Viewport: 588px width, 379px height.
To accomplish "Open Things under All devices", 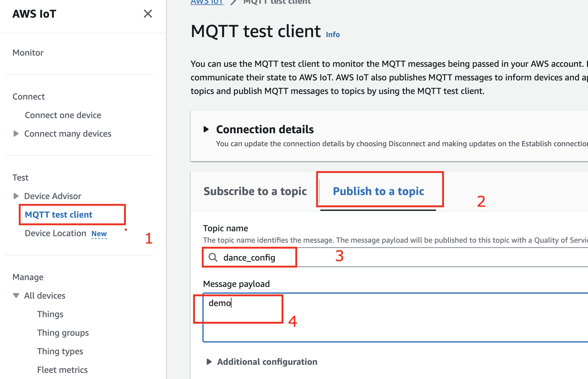I will pos(50,314).
